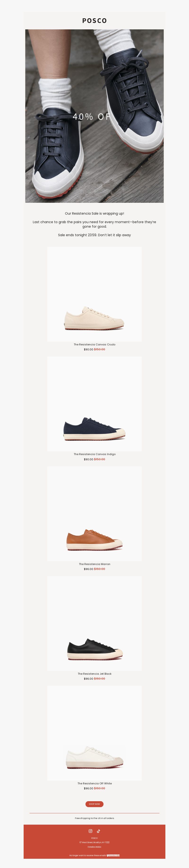Open the Resistencia Marron shoe image
Image resolution: width=189 pixels, height=868 pixels.
tap(94, 514)
